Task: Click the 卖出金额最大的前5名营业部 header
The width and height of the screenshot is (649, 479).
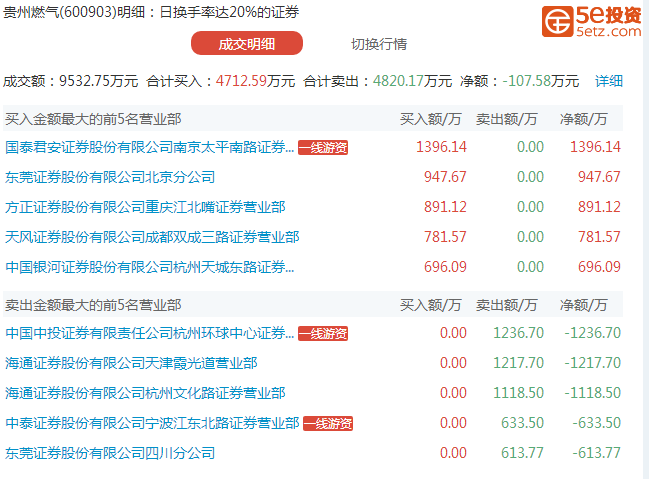Action: click(93, 305)
